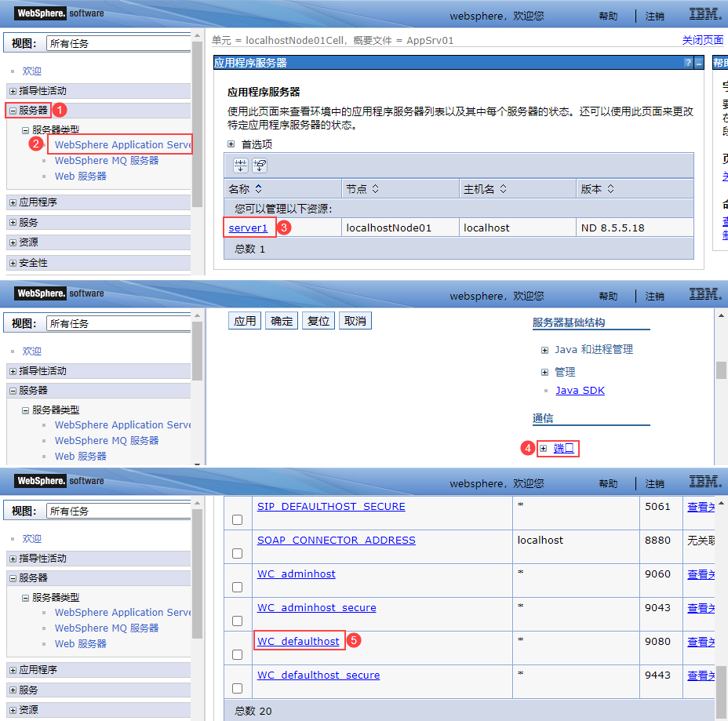Screen dimensions: 728x721
Task: Click 查看关联 link in the port 5061 row
Action: (701, 507)
